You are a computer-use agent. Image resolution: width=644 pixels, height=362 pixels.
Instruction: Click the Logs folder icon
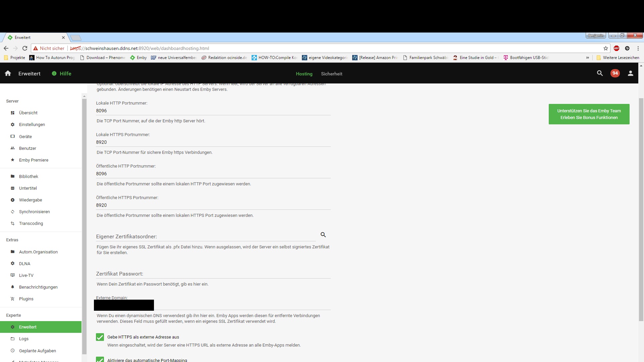pos(12,339)
